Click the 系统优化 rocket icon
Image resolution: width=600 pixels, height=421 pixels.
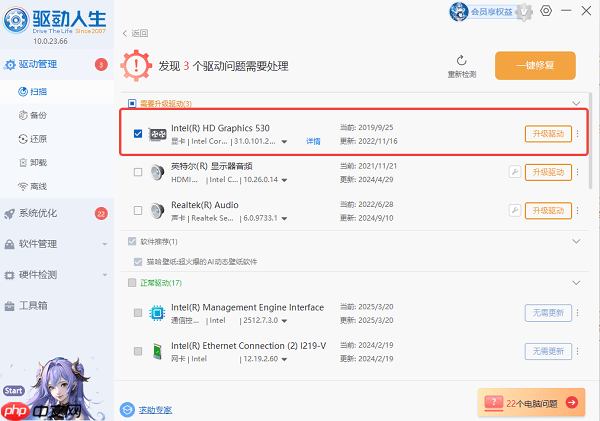click(x=10, y=214)
